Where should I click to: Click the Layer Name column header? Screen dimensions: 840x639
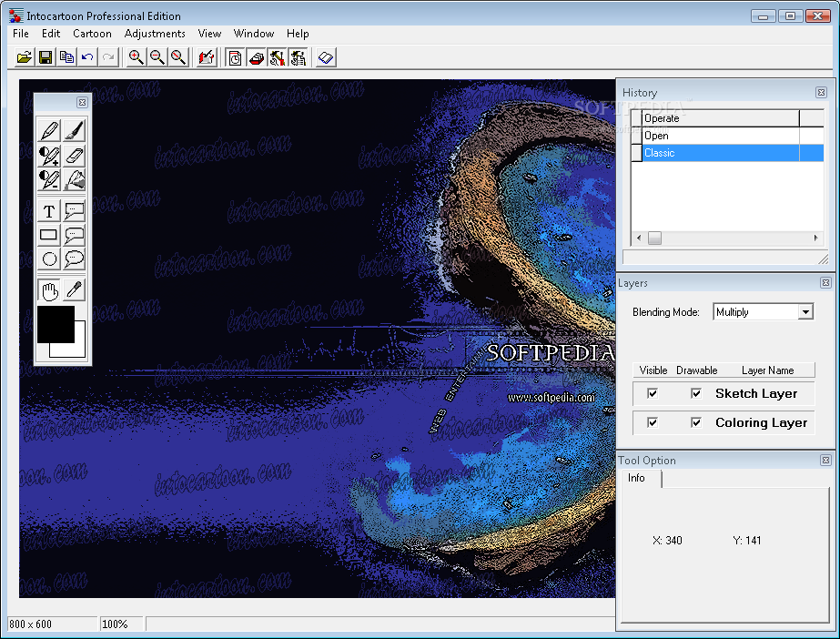coord(768,370)
